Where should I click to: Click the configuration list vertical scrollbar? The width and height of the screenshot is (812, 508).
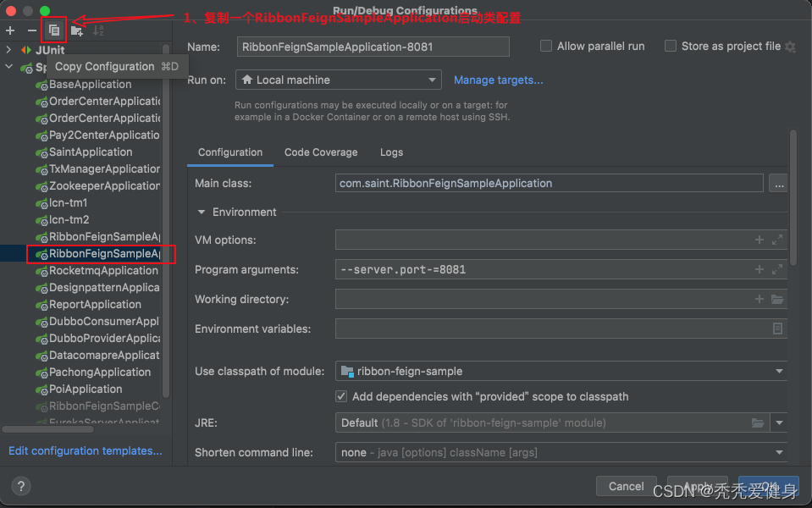[166, 220]
